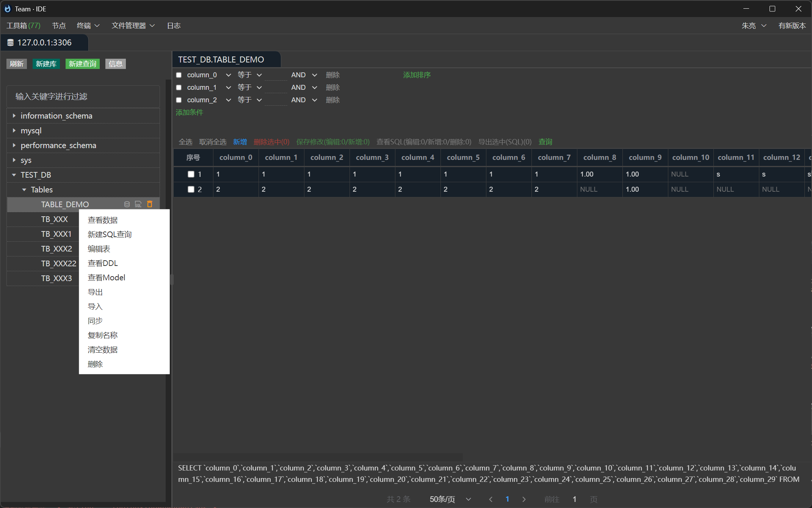
Task: Open the 50条/页 page size dropdown
Action: (x=449, y=499)
